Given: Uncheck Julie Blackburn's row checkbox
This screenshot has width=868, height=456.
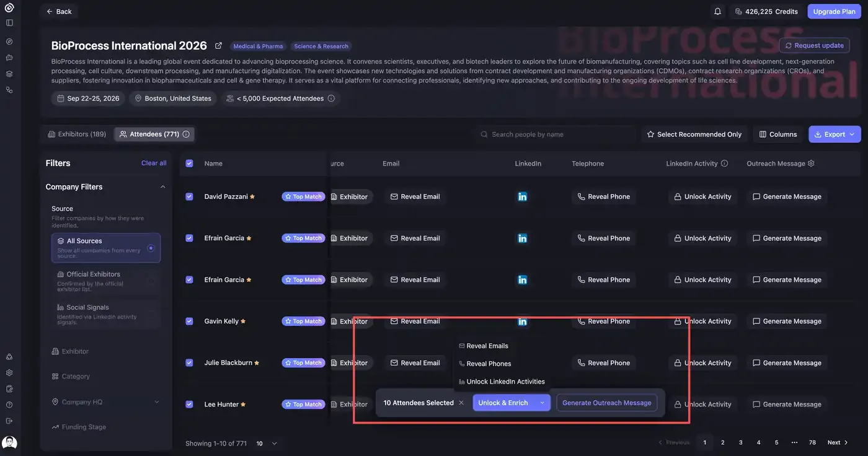Looking at the screenshot, I should [x=189, y=363].
